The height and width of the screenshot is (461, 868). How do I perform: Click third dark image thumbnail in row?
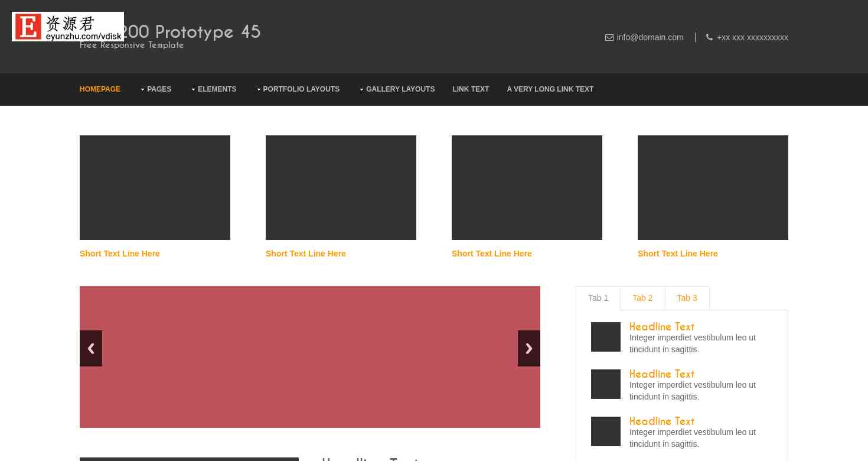click(527, 187)
